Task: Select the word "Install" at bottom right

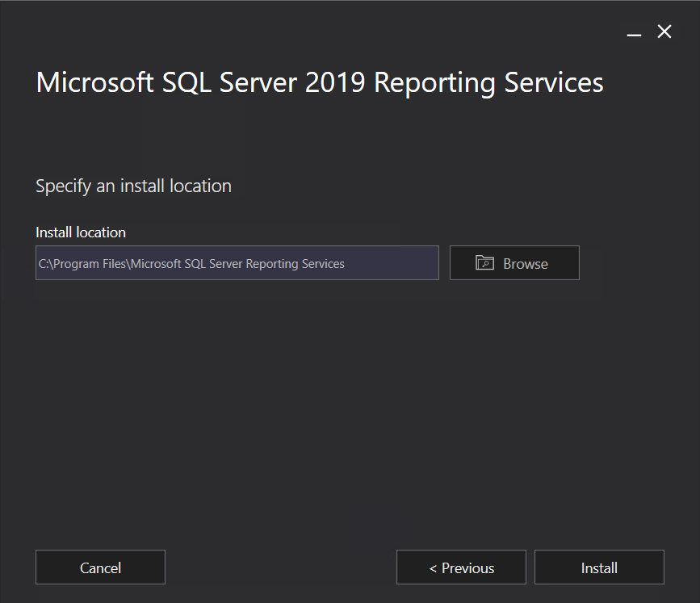Action: [599, 568]
